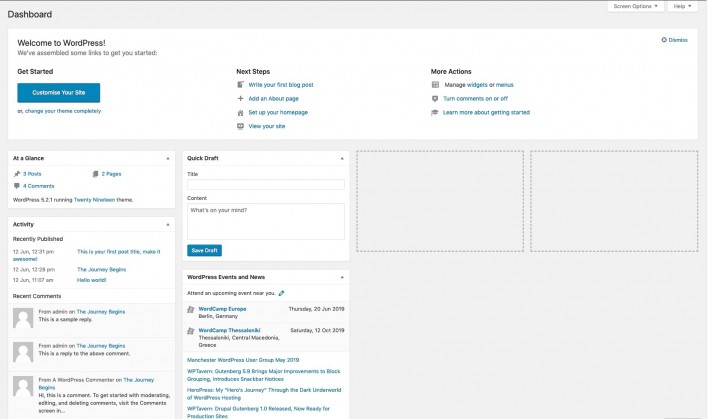Open the WordCamp Europe event link

pyautogui.click(x=222, y=309)
